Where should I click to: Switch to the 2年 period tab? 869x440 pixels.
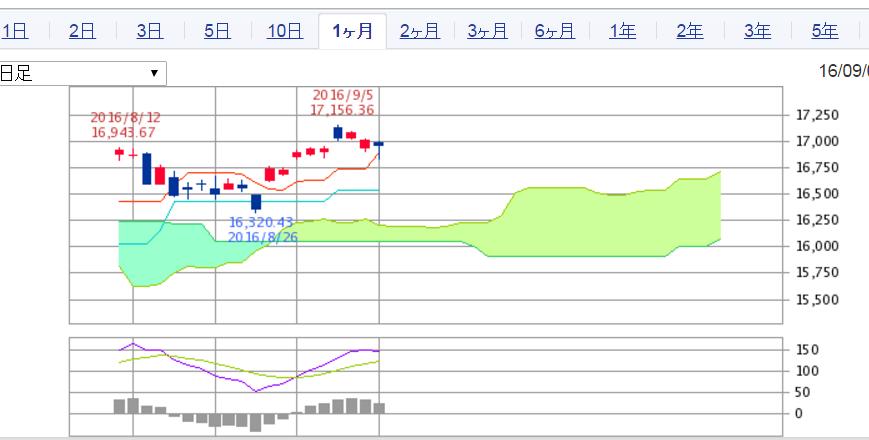click(689, 31)
